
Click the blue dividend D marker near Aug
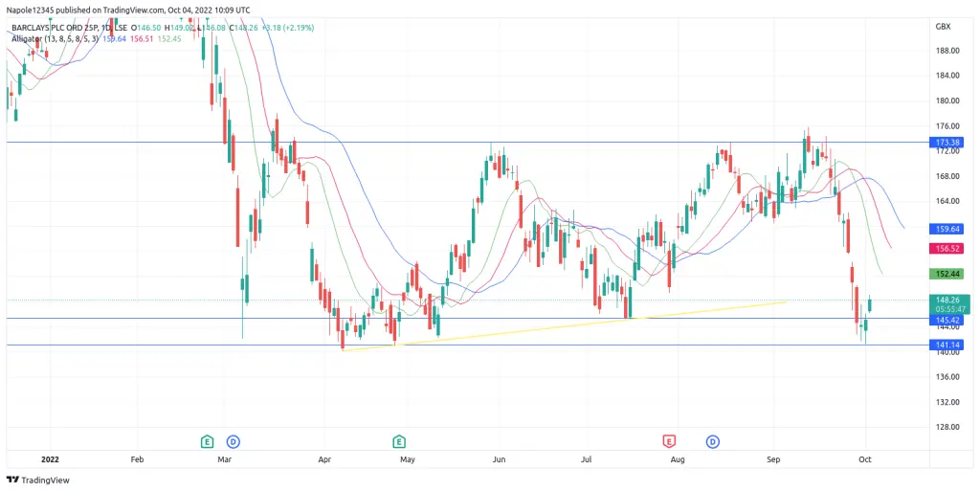713,442
